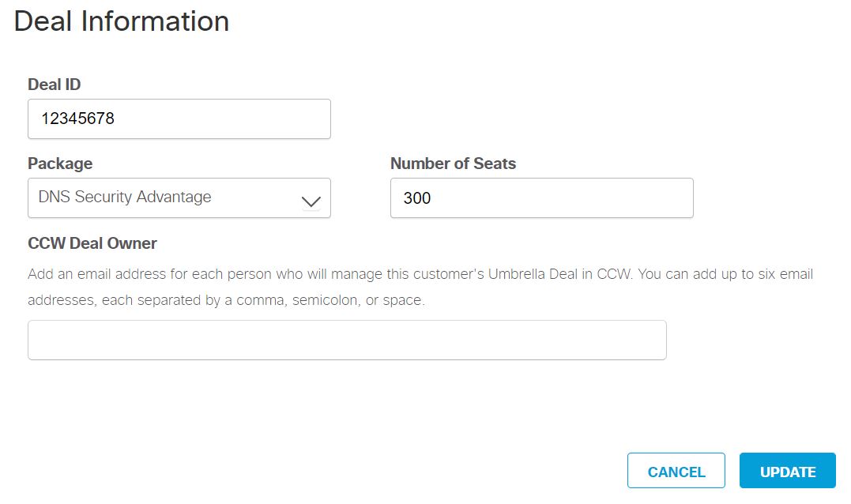This screenshot has height=504, width=851.
Task: Click the Deal ID label
Action: coord(54,85)
